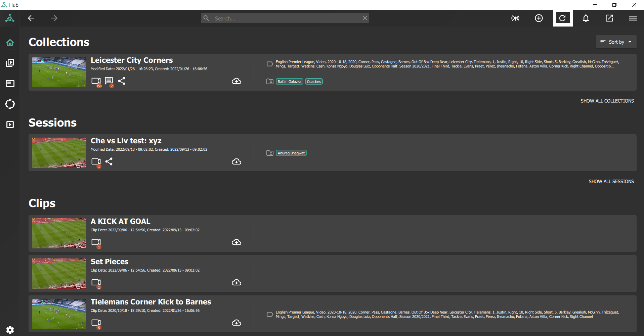Viewport: 644px width, 336px height.
Task: Click the open-external-window icon
Action: [x=609, y=18]
